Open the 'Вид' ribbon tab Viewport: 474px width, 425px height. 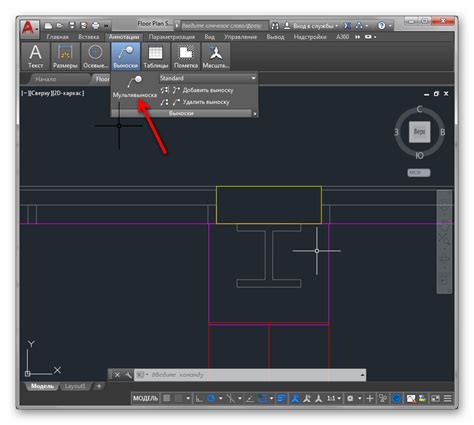pos(210,37)
